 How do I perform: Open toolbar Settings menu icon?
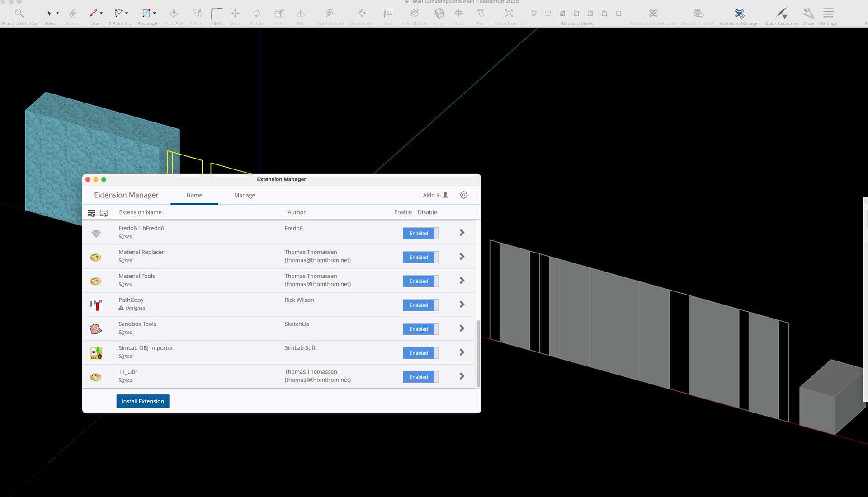coord(828,14)
